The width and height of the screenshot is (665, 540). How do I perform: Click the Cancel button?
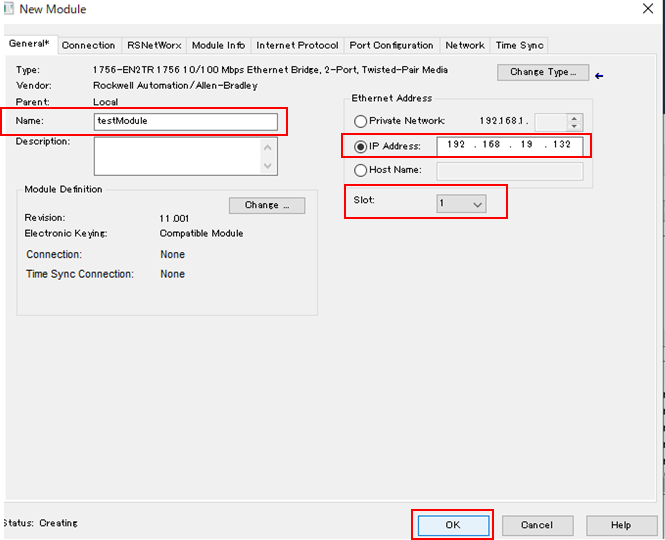(x=536, y=524)
